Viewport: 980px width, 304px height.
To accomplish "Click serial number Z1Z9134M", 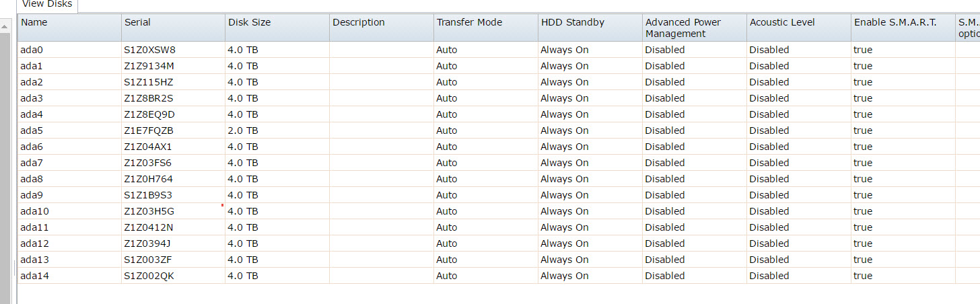I will click(x=149, y=66).
